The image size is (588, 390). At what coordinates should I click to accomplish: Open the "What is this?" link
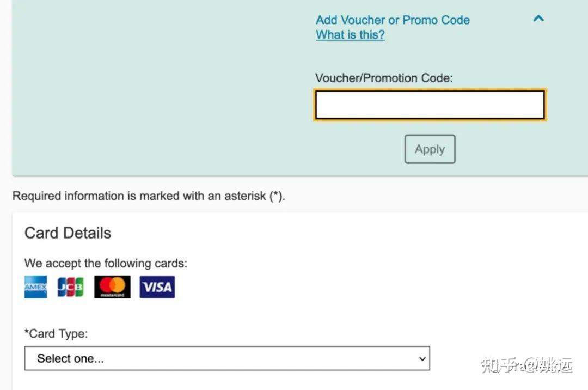point(350,35)
